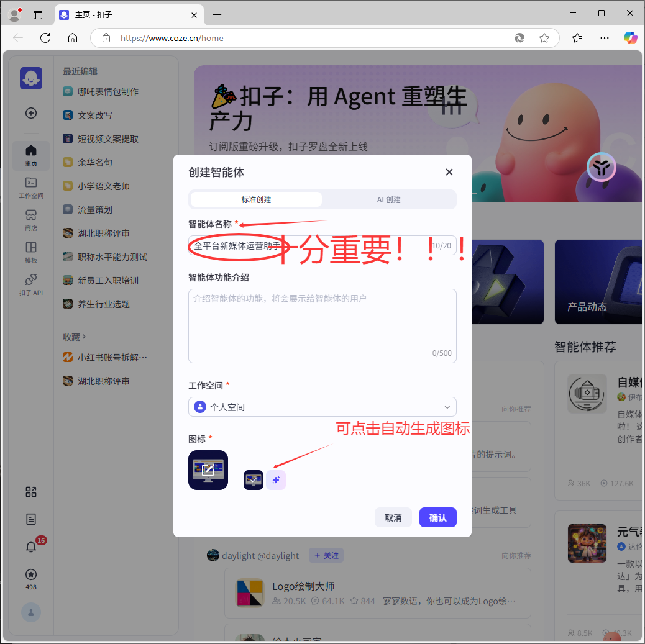Click the floating assistant icon on banner
Viewport: 645px width, 644px height.
coord(602,167)
